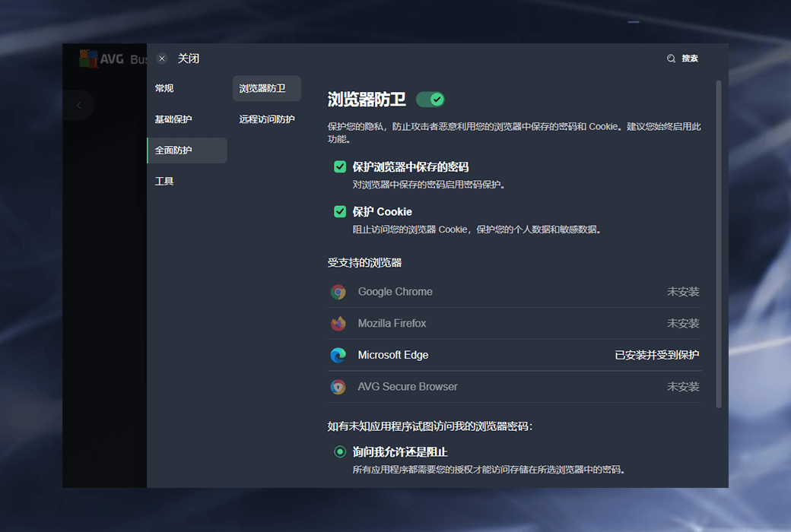The width and height of the screenshot is (791, 532).
Task: Click the search magnifier icon
Action: tap(671, 59)
